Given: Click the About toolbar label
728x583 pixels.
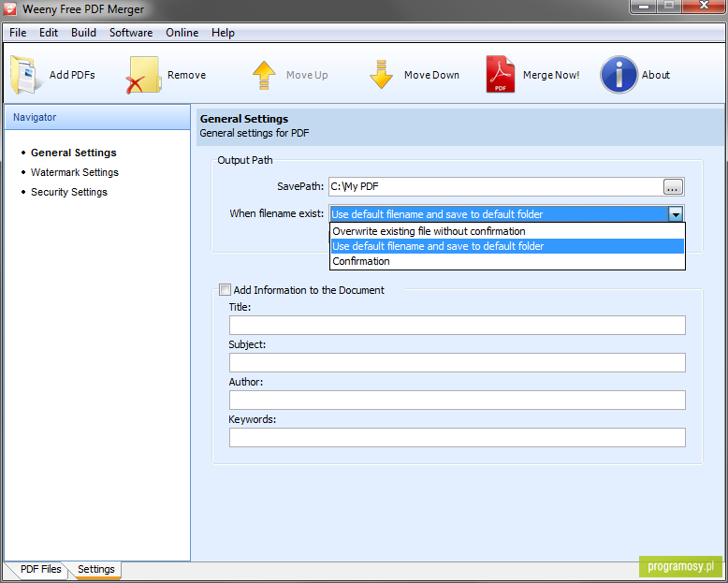Looking at the screenshot, I should coord(656,75).
